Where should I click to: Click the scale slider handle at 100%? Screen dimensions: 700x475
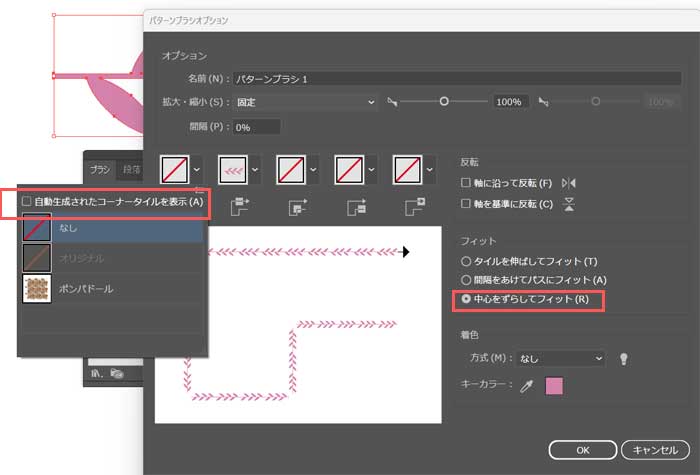pos(444,101)
